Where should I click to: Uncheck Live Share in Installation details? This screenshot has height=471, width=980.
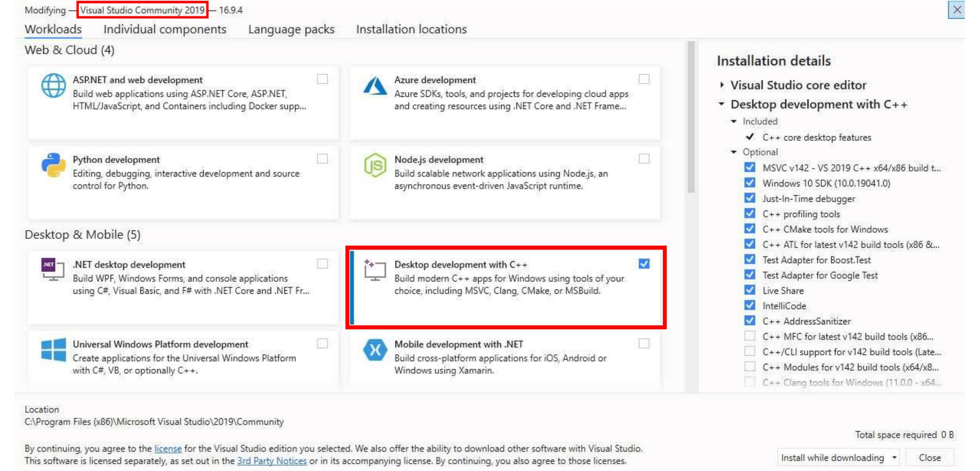[x=750, y=290]
